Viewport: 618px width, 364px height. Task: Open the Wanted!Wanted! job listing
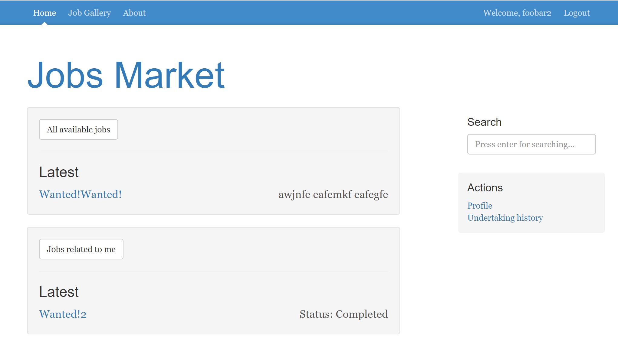81,194
